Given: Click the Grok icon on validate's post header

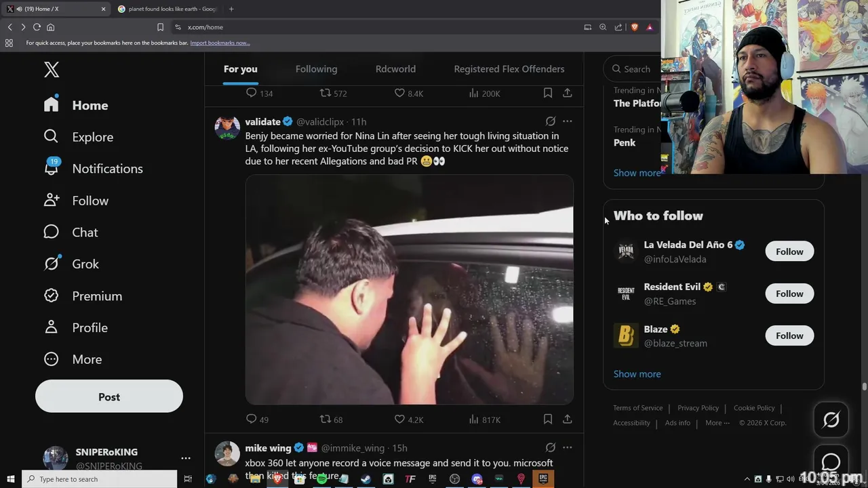Looking at the screenshot, I should coord(551,121).
